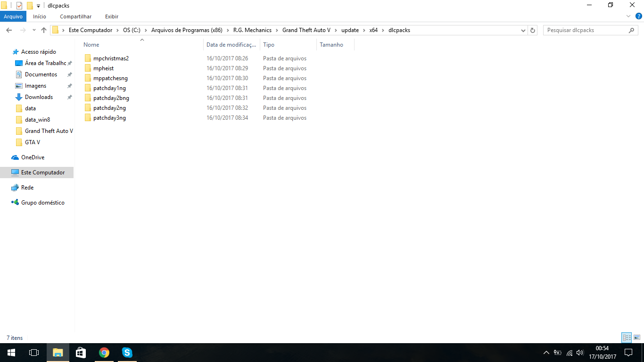Click the date '16/10/2017 08:34'
The height and width of the screenshot is (362, 644).
227,118
